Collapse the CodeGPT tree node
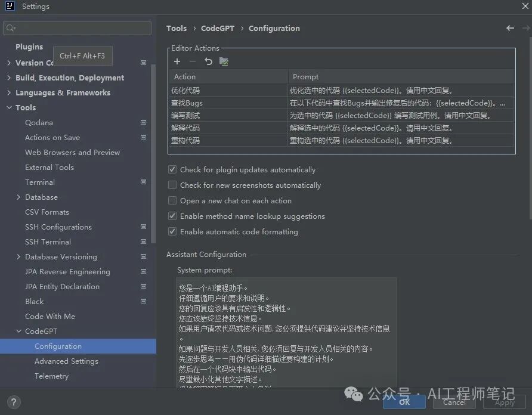This screenshot has height=415, width=532. [18, 331]
